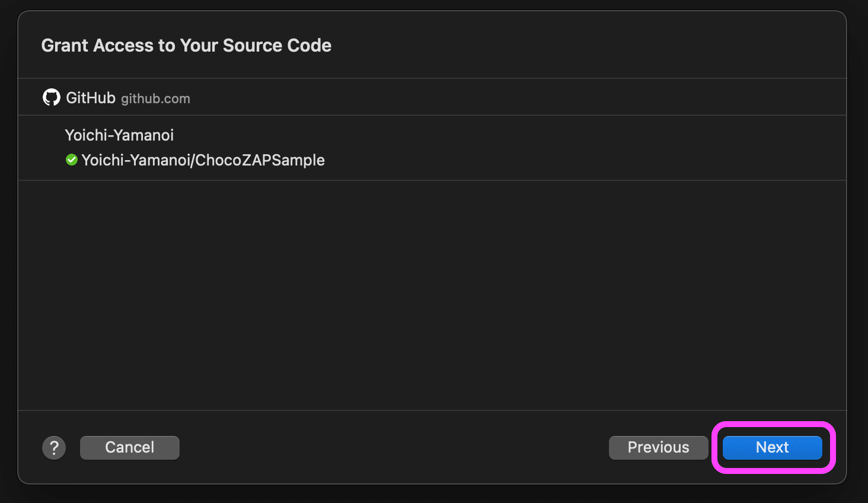Image resolution: width=868 pixels, height=503 pixels.
Task: Click the ChocoZAPSample part of the repository name
Action: (x=260, y=160)
